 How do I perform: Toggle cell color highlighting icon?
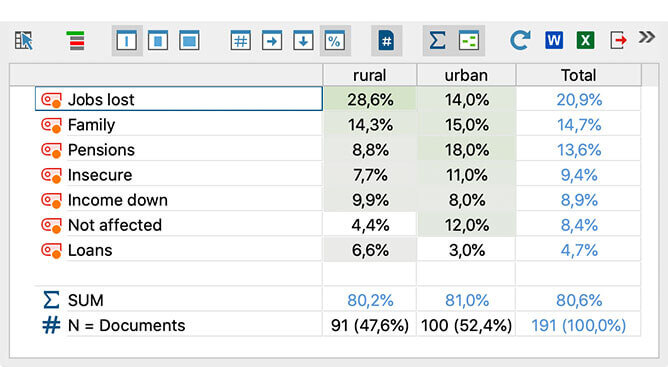click(x=469, y=41)
